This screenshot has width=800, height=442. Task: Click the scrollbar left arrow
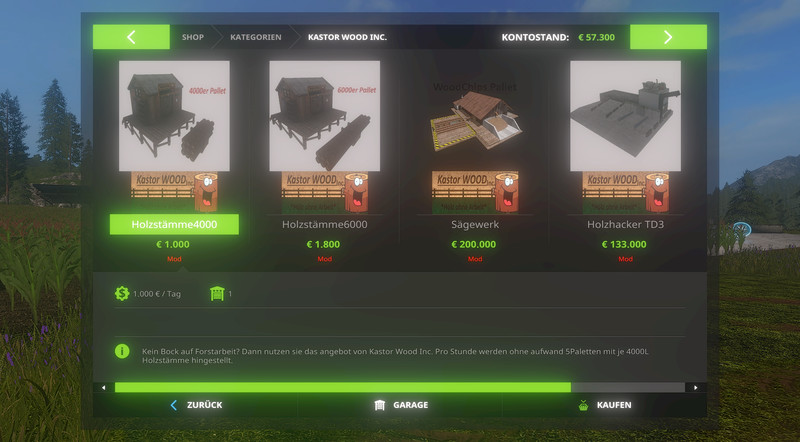pos(104,388)
